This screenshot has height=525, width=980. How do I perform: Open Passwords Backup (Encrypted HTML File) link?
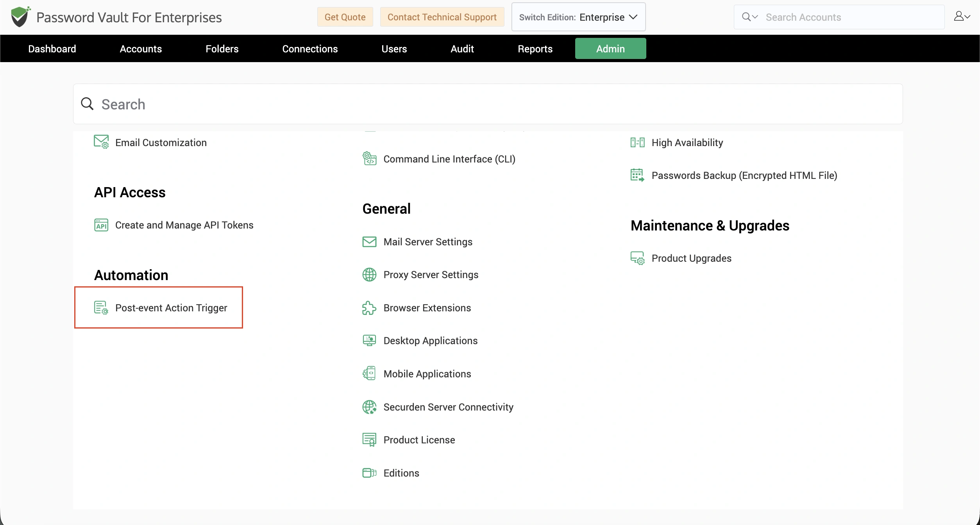pyautogui.click(x=744, y=175)
